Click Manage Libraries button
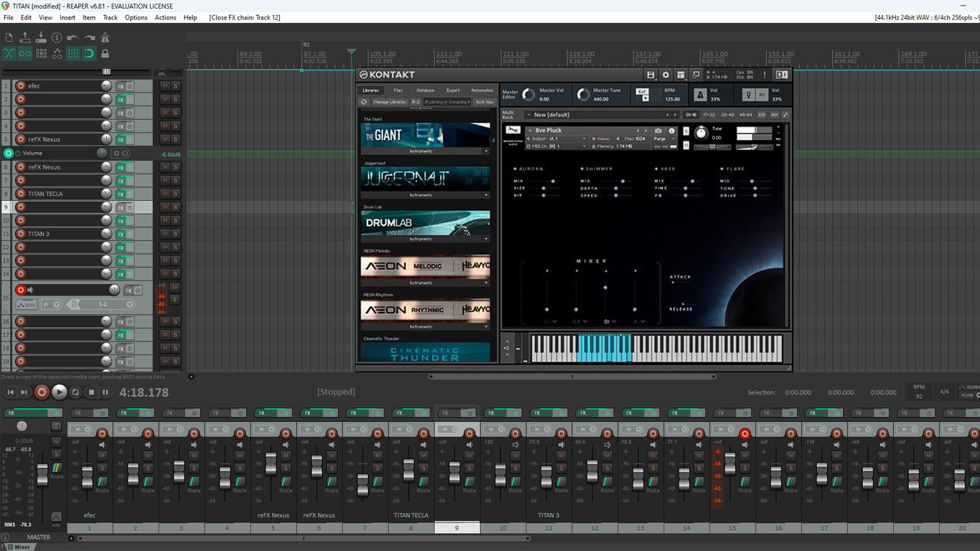Image resolution: width=980 pixels, height=551 pixels. (x=390, y=102)
